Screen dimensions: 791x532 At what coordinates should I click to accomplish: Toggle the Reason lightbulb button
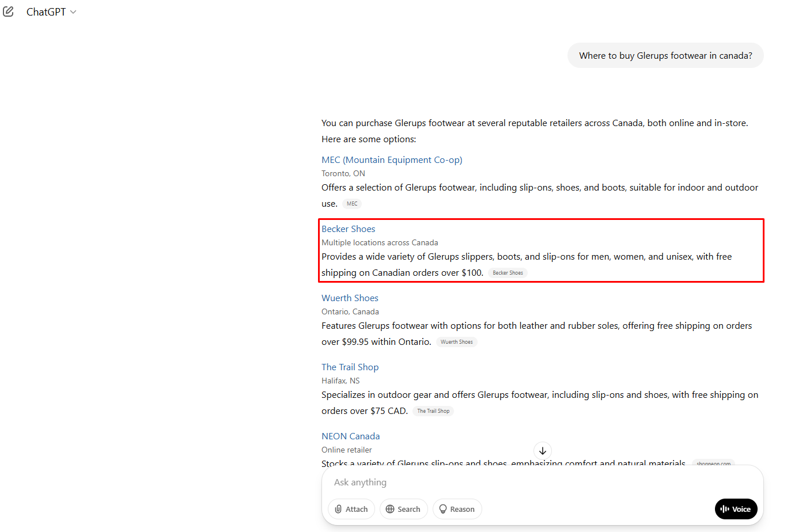[457, 509]
